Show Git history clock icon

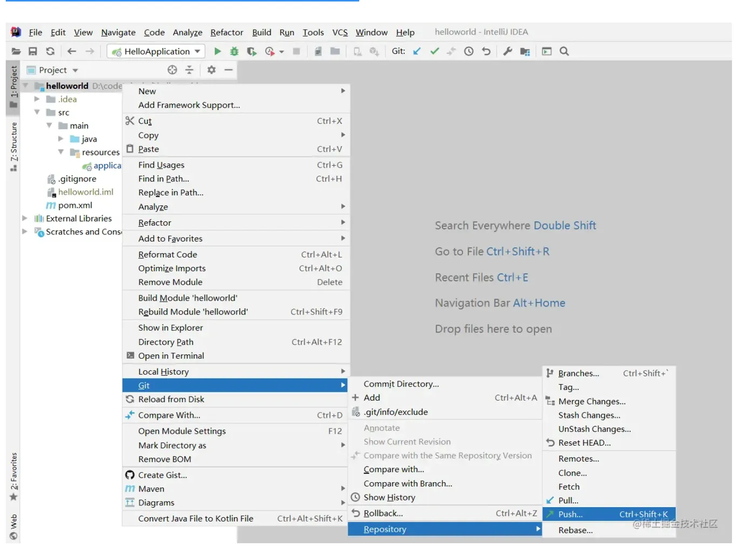[x=469, y=51]
